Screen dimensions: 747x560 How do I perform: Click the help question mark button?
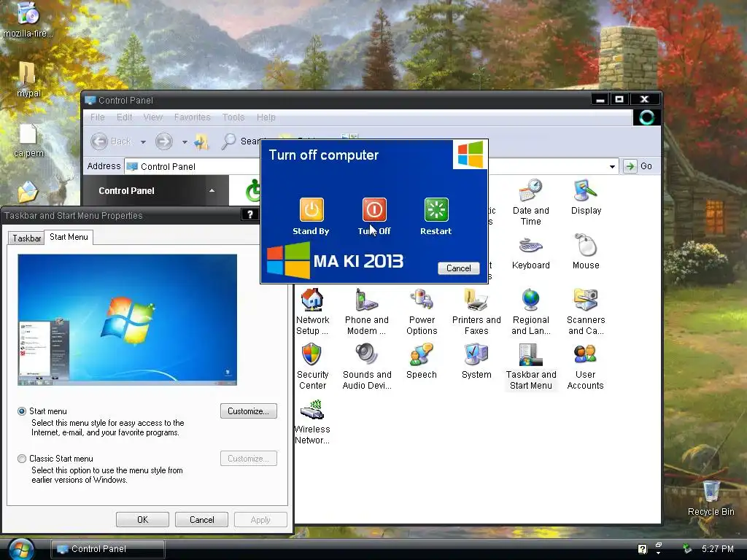(x=249, y=215)
